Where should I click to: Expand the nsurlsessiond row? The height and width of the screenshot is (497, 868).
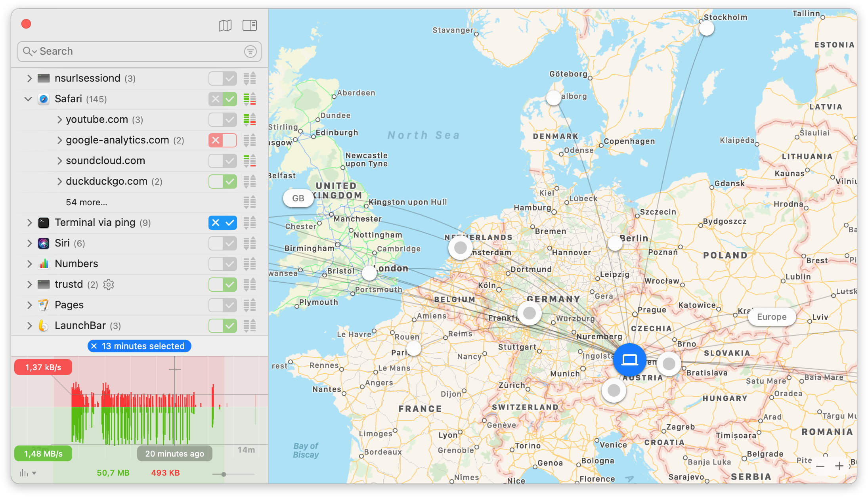point(29,78)
